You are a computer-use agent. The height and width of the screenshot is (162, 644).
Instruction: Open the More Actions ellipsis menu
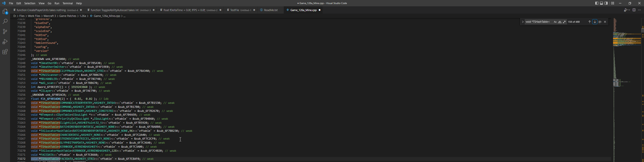639,10
